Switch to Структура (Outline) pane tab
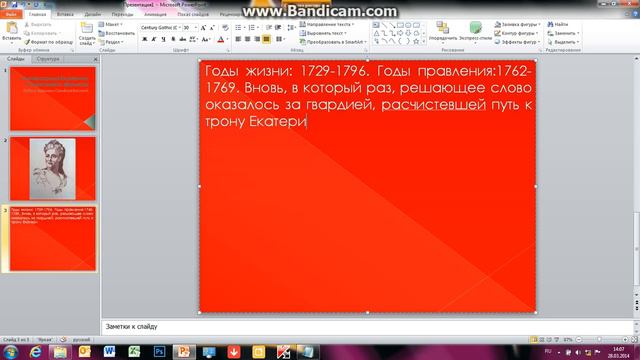The image size is (640, 360). [x=48, y=59]
